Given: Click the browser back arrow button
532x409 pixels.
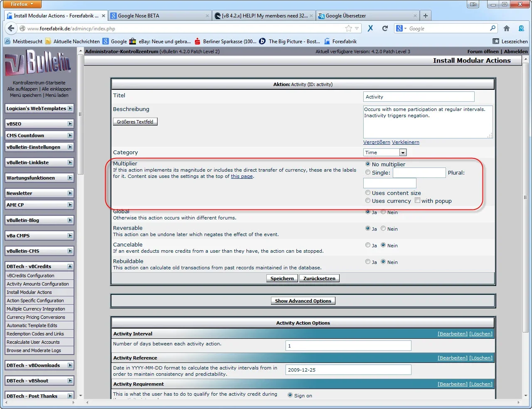Looking at the screenshot, I should [10, 28].
